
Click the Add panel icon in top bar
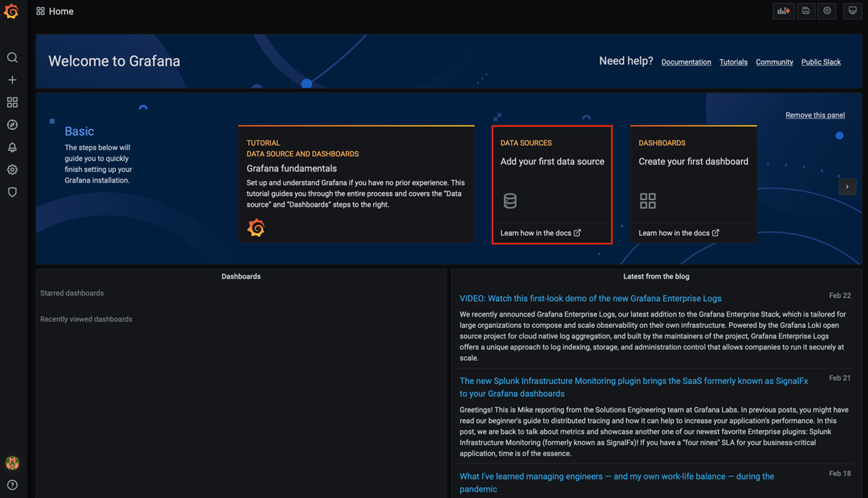[x=784, y=11]
